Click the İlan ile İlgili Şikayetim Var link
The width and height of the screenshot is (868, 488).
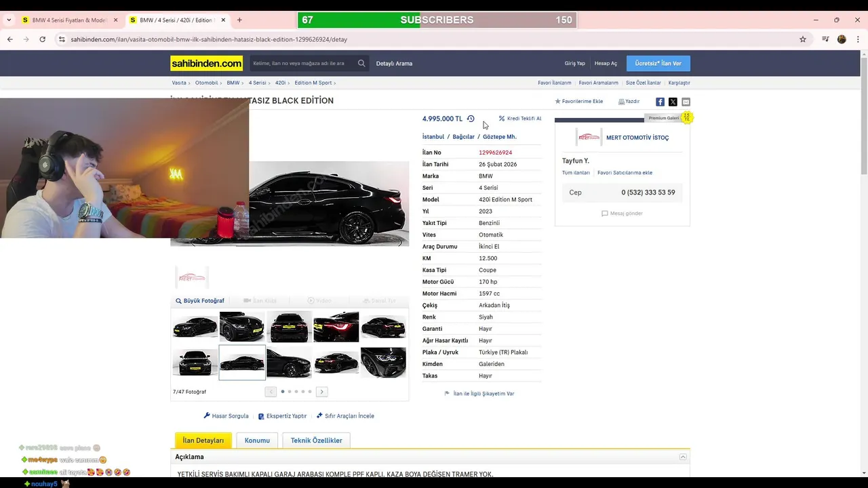pos(484,394)
